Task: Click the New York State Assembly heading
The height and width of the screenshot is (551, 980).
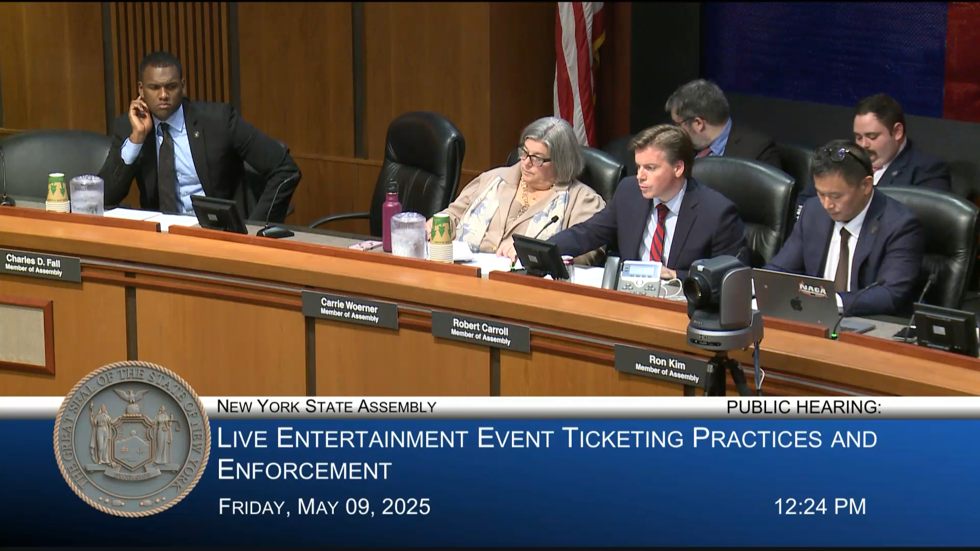Action: (x=327, y=407)
